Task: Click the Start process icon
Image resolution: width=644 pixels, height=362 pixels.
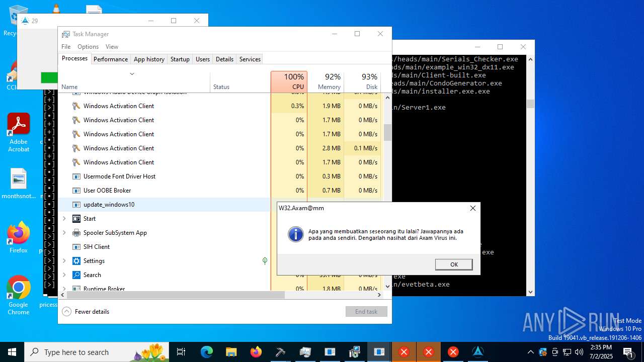Action: (x=76, y=219)
